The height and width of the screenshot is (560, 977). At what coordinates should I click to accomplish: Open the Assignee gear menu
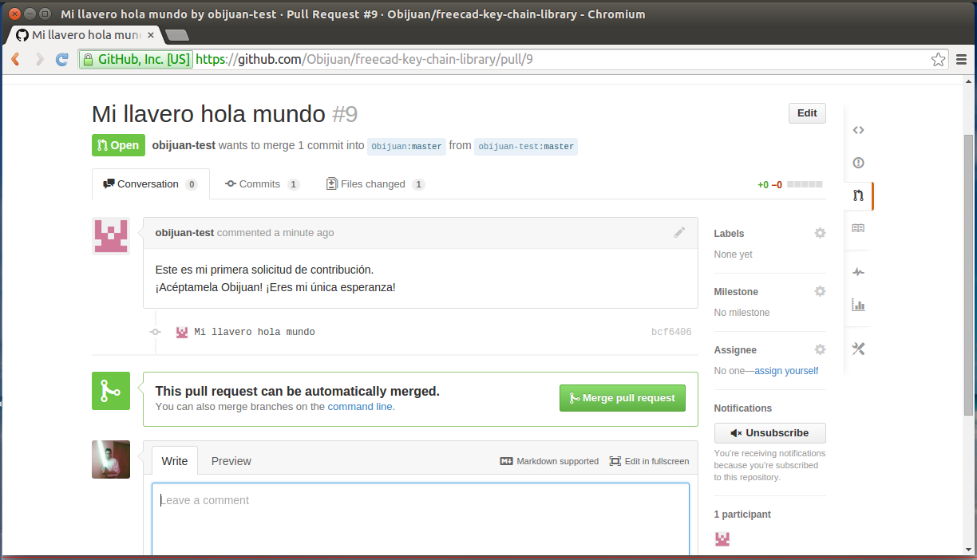[820, 349]
